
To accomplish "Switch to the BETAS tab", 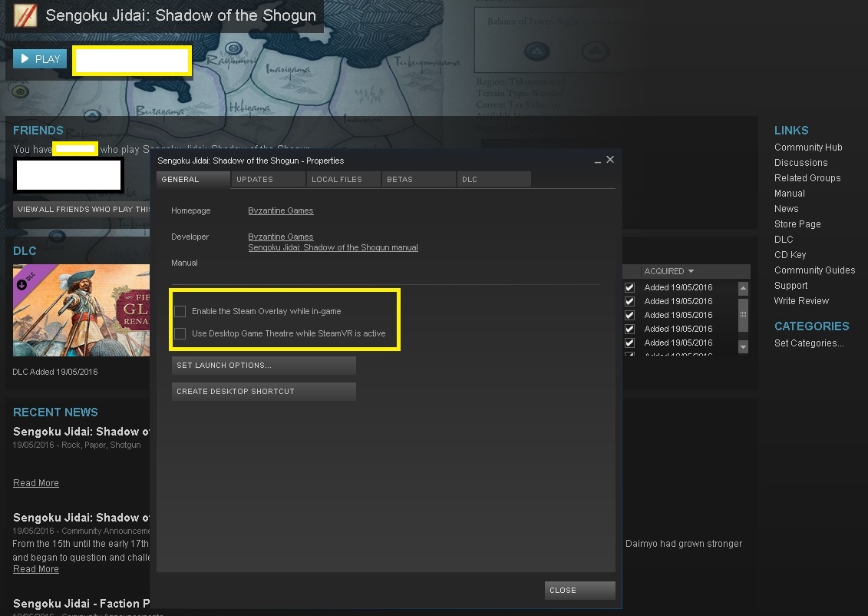I will 419,180.
